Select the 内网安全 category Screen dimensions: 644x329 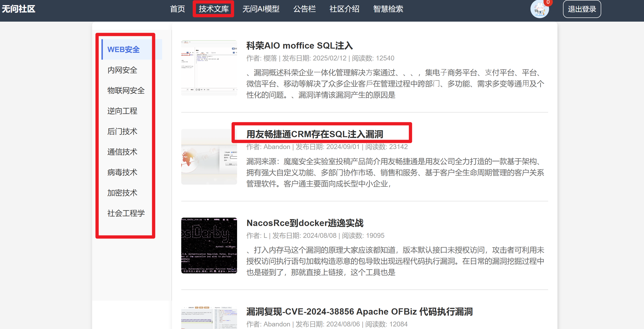pos(122,70)
